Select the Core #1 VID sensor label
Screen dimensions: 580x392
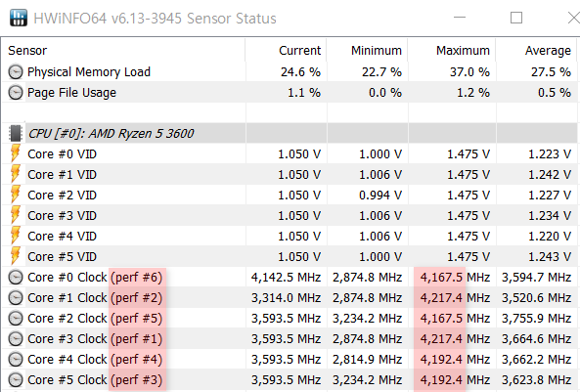(x=63, y=175)
